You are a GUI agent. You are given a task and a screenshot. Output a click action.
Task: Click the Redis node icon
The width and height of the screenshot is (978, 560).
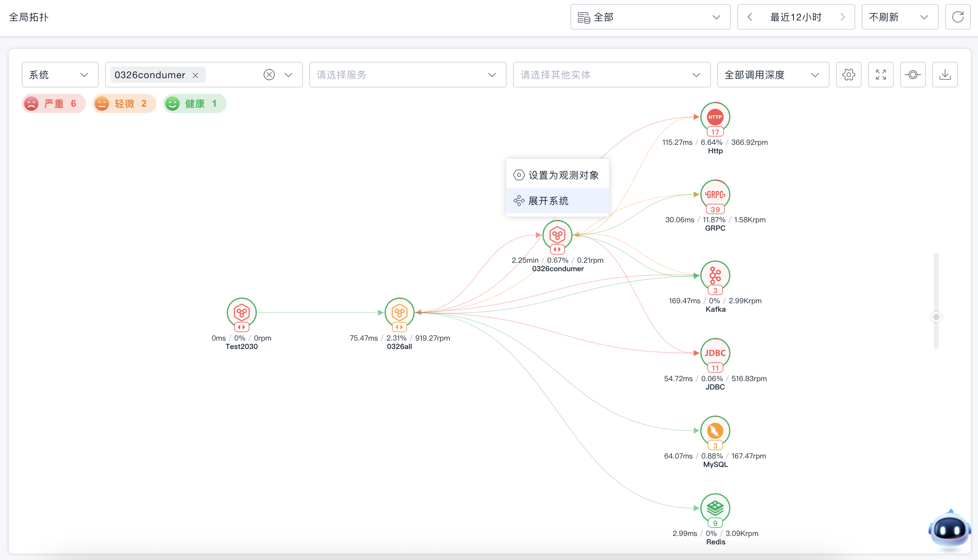click(715, 508)
